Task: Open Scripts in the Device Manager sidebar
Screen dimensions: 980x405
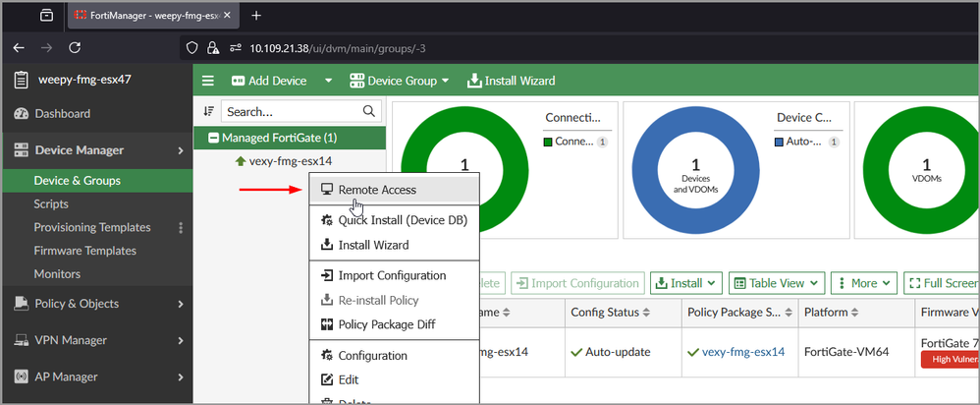Action: (x=51, y=204)
